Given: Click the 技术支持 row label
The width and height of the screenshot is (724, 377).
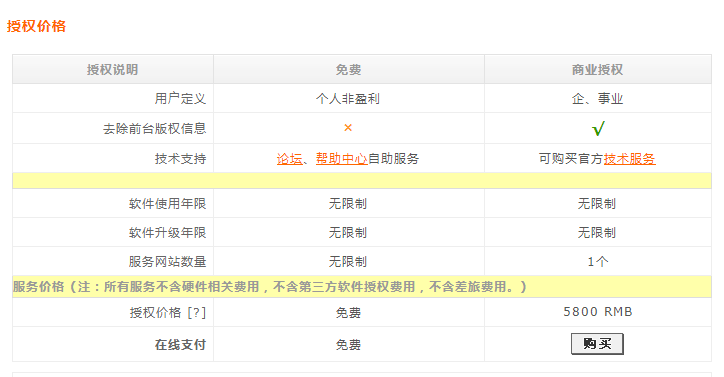Looking at the screenshot, I should click(180, 159).
